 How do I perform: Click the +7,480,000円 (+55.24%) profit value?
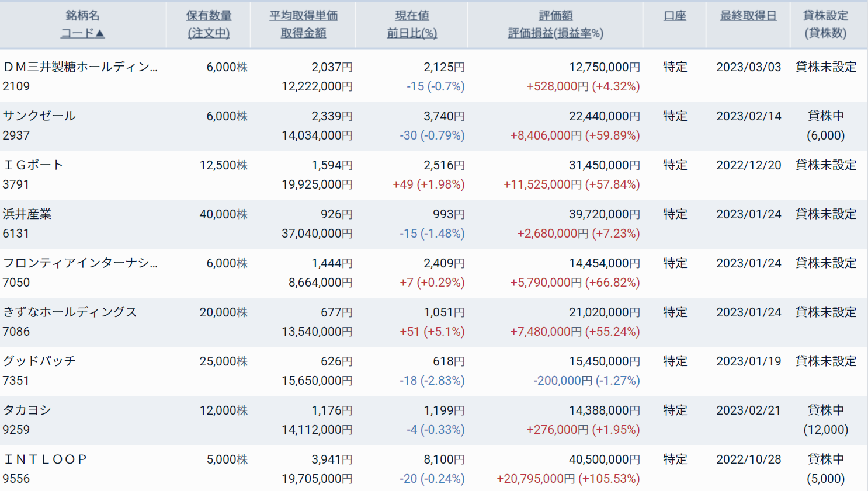575,332
